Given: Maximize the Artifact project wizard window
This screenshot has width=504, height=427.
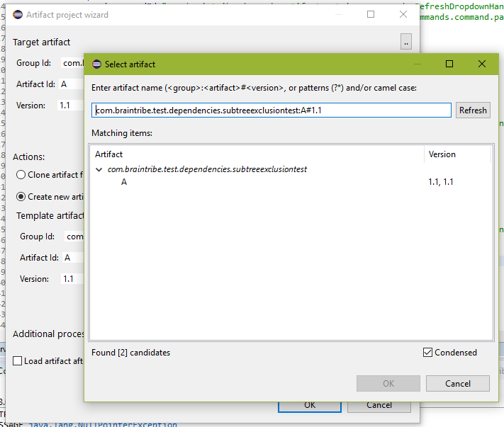Looking at the screenshot, I should [x=371, y=14].
